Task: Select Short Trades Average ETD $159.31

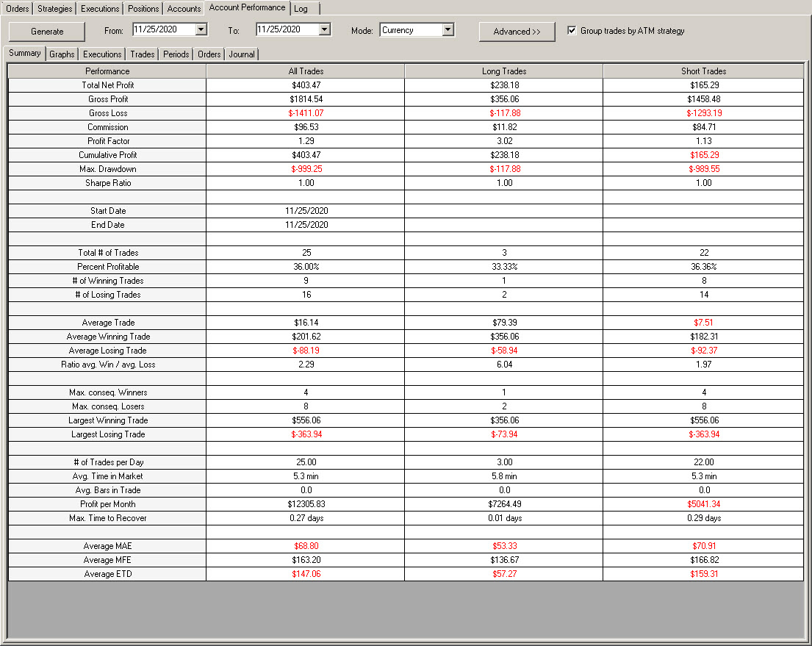Action: click(x=704, y=575)
